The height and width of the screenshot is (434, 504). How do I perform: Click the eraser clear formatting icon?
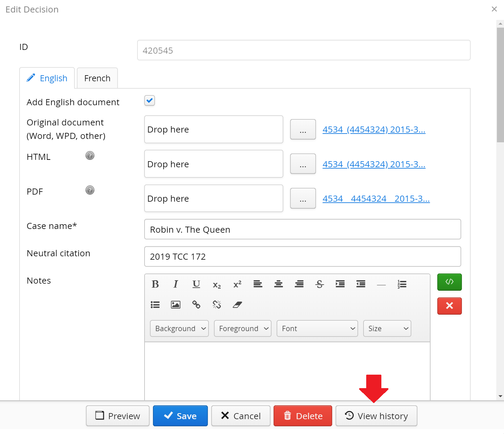click(237, 305)
